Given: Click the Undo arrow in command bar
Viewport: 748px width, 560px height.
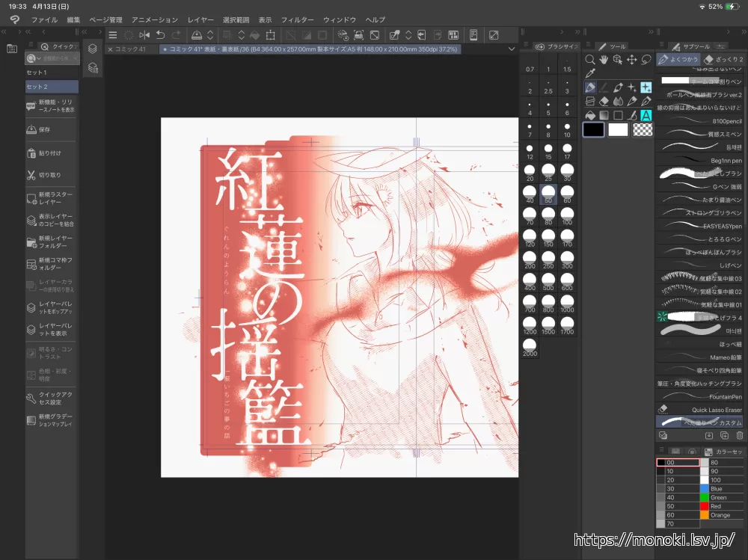Looking at the screenshot, I should pos(160,35).
